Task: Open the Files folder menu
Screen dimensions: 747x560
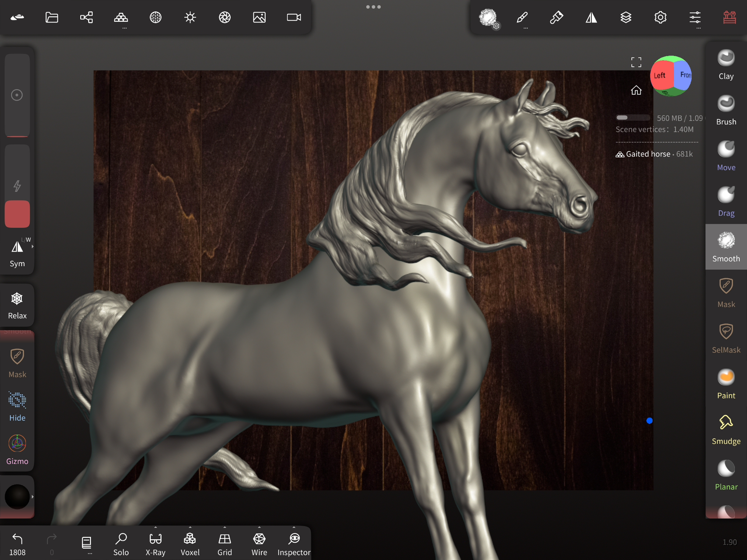Action: (x=52, y=17)
